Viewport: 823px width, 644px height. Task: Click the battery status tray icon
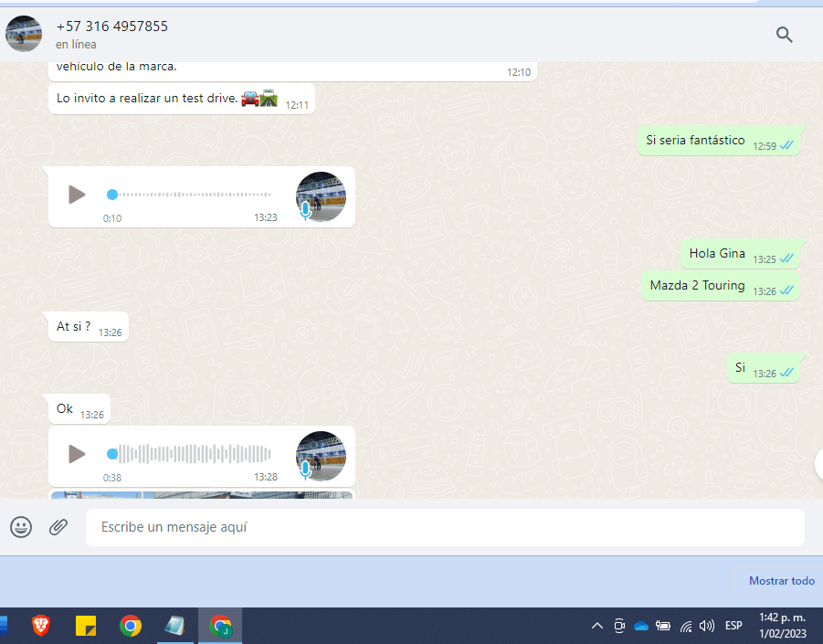point(663,626)
